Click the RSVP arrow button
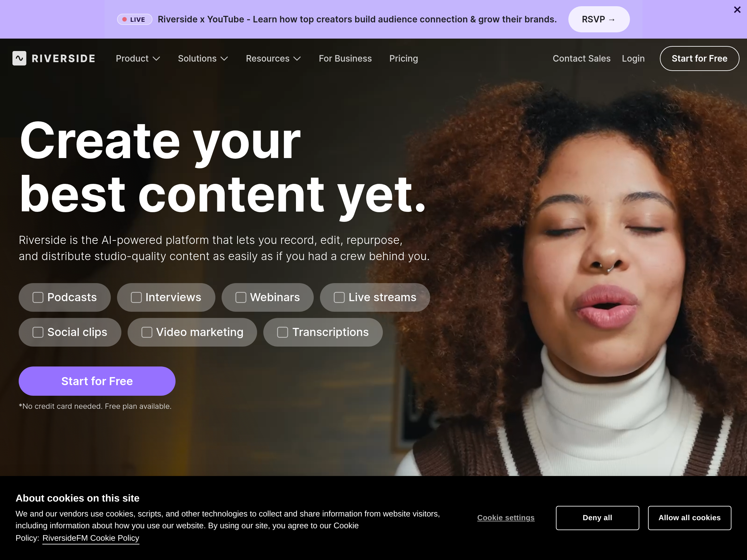Viewport: 747px width, 560px height. pyautogui.click(x=599, y=19)
